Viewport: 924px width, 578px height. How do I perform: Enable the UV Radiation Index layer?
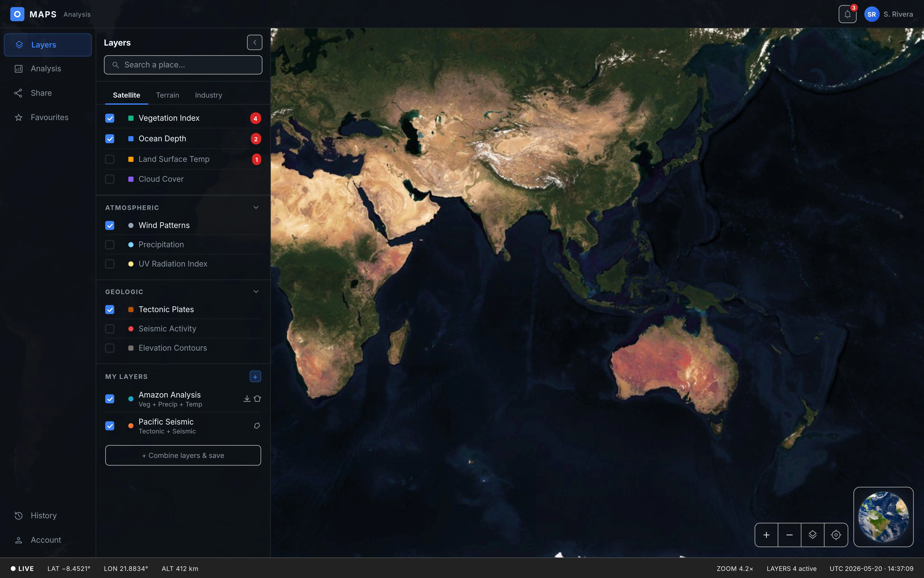110,264
